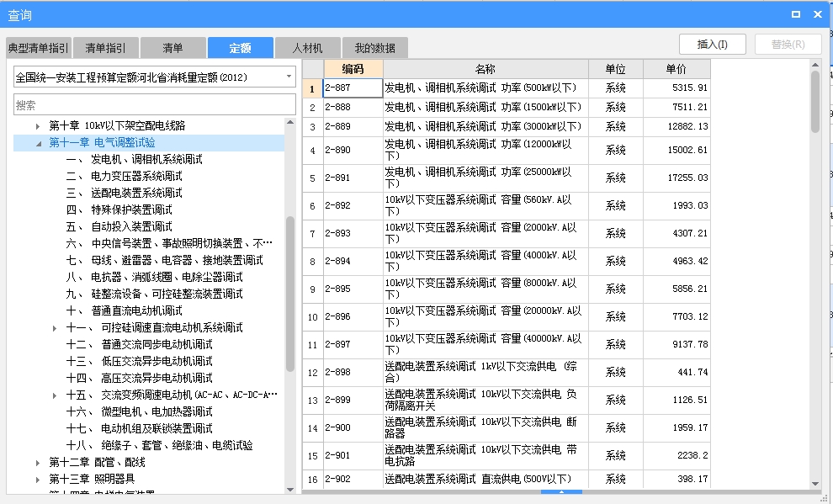Select 七、母线、避雷器、电容器 tree item

[164, 260]
